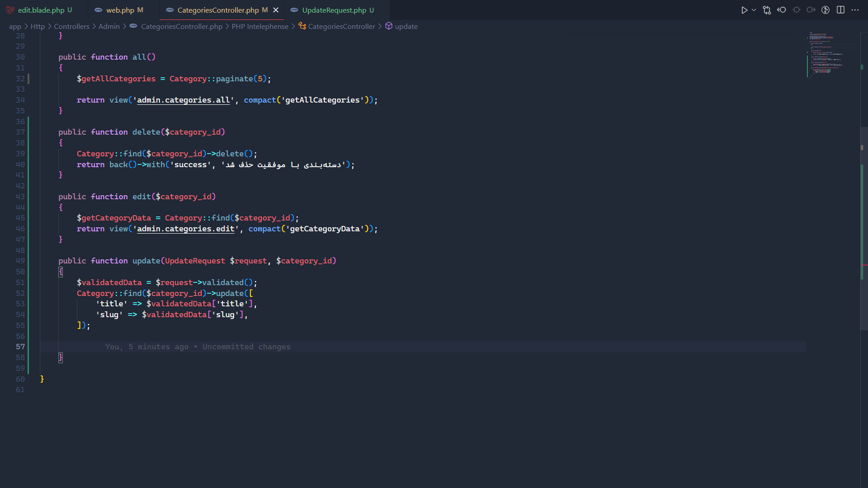Click line number 49 in gutter

click(x=20, y=261)
